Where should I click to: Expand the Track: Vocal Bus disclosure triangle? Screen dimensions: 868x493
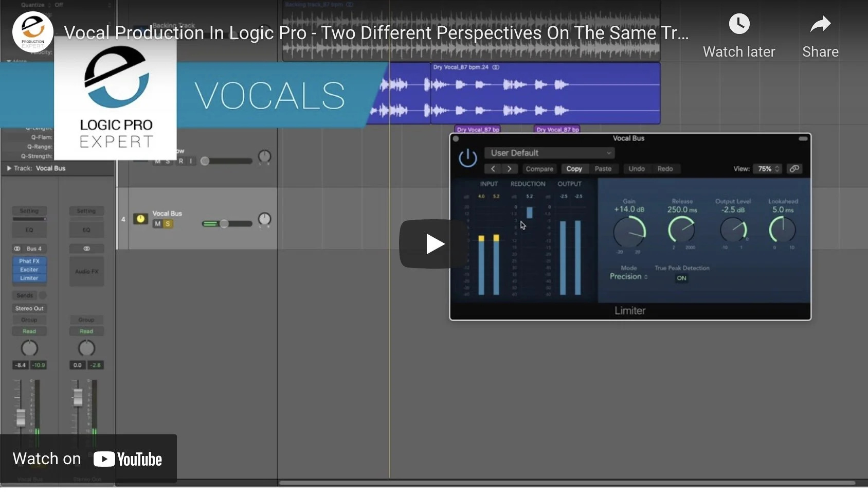point(9,168)
